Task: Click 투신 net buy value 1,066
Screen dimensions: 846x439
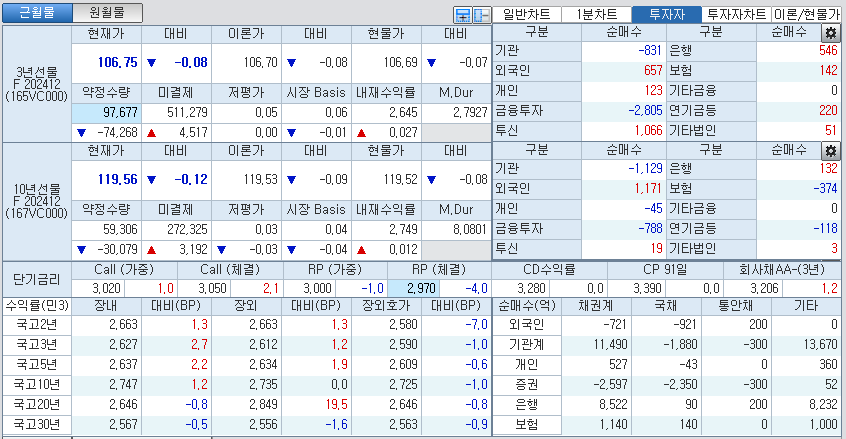Action: tap(649, 131)
